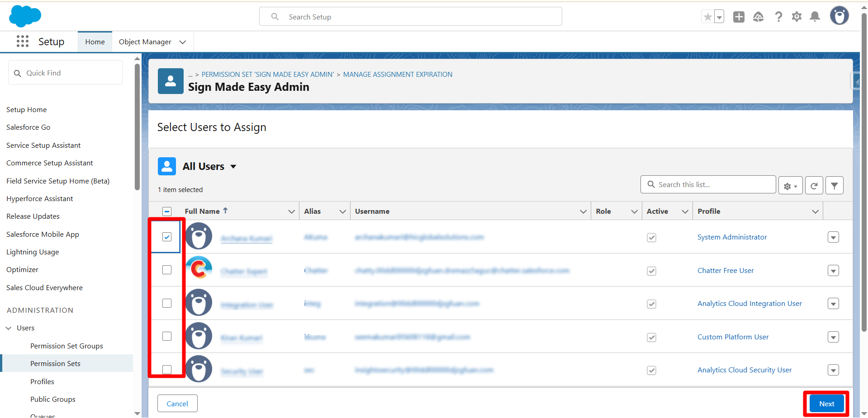Open the Notifications bell
The image size is (868, 418).
[x=815, y=17]
